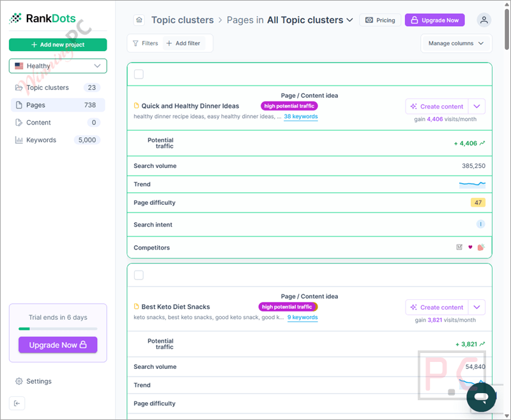This screenshot has width=511, height=420.
Task: Open Pages in sidebar
Action: pyautogui.click(x=58, y=105)
